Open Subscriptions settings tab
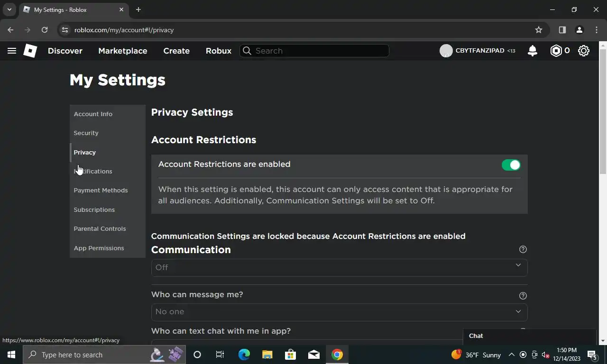The image size is (607, 364). click(x=107, y=209)
